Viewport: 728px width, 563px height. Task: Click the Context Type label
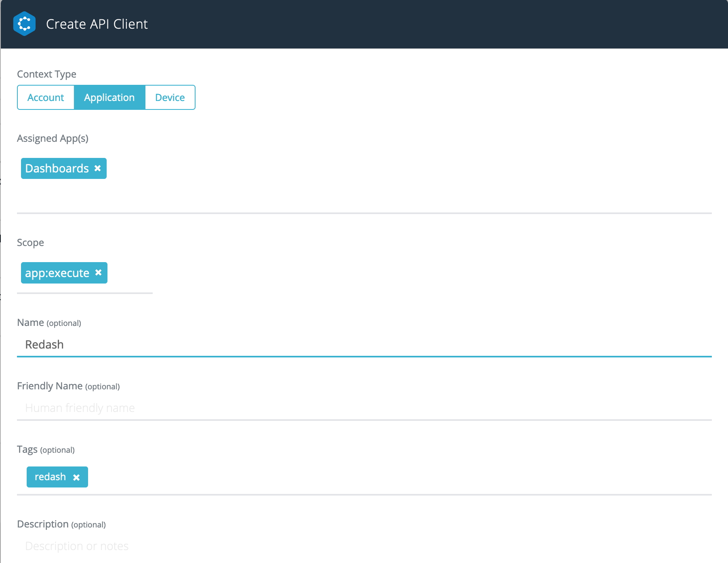pyautogui.click(x=46, y=74)
